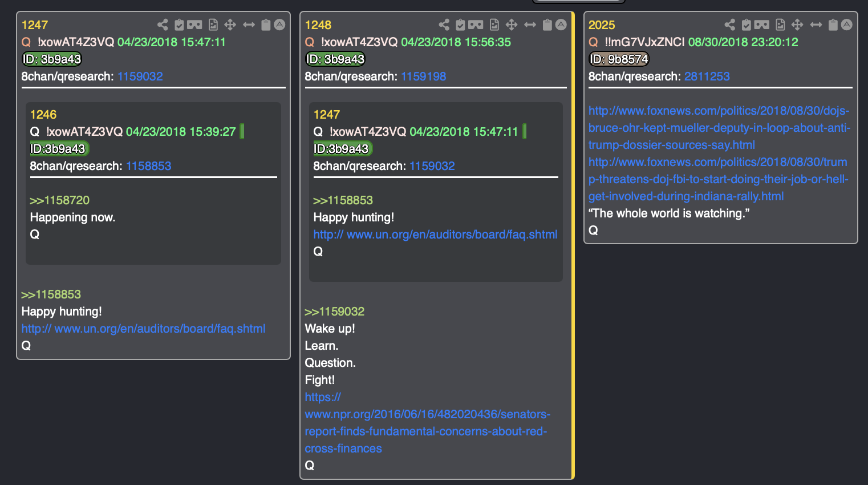
Task: Open qresearch link 1159032 in quoted post 1247
Action: click(432, 166)
